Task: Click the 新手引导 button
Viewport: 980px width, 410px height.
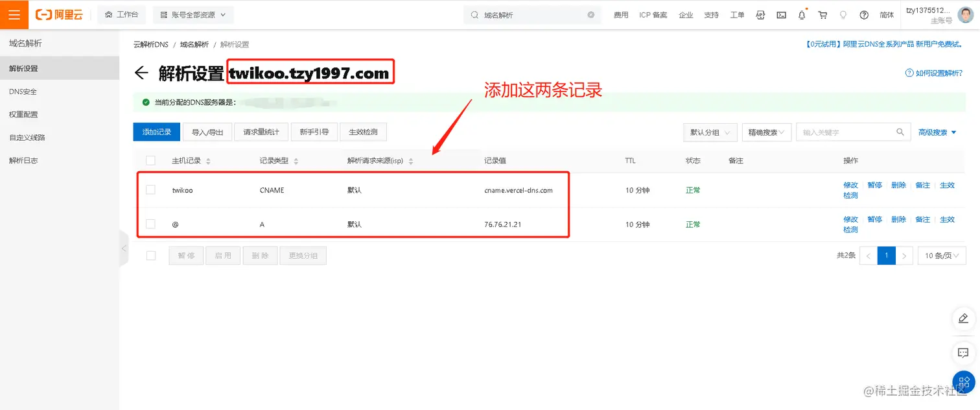Action: point(314,132)
